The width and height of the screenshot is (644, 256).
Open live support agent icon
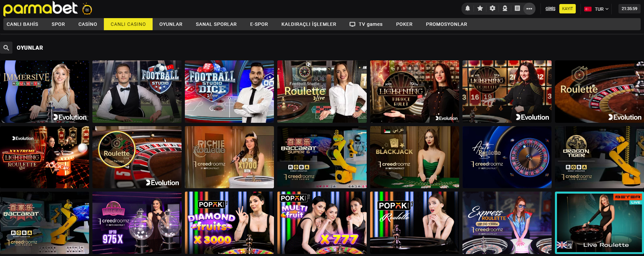click(x=505, y=8)
